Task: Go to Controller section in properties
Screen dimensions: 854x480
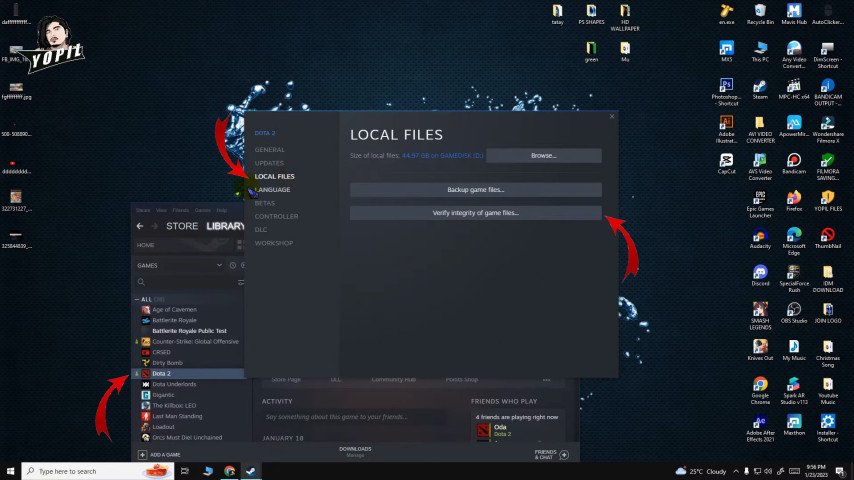Action: tap(276, 216)
